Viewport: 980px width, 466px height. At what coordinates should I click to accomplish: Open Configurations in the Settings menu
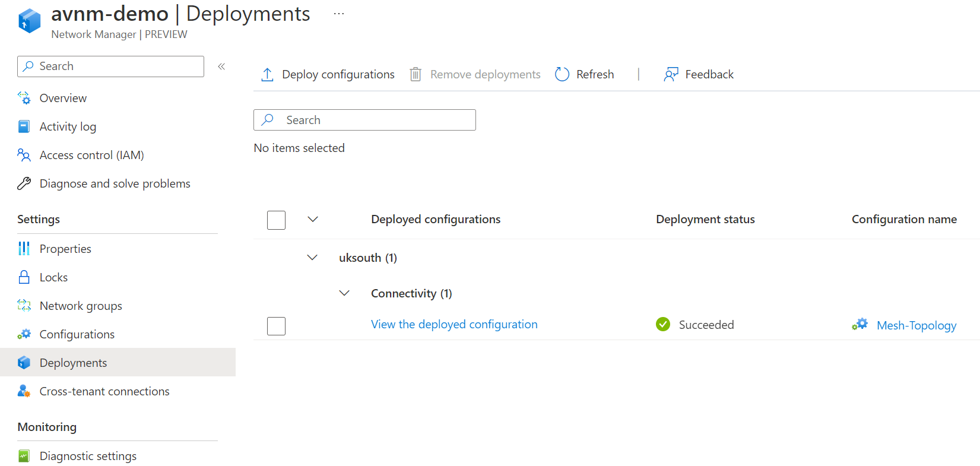[77, 334]
